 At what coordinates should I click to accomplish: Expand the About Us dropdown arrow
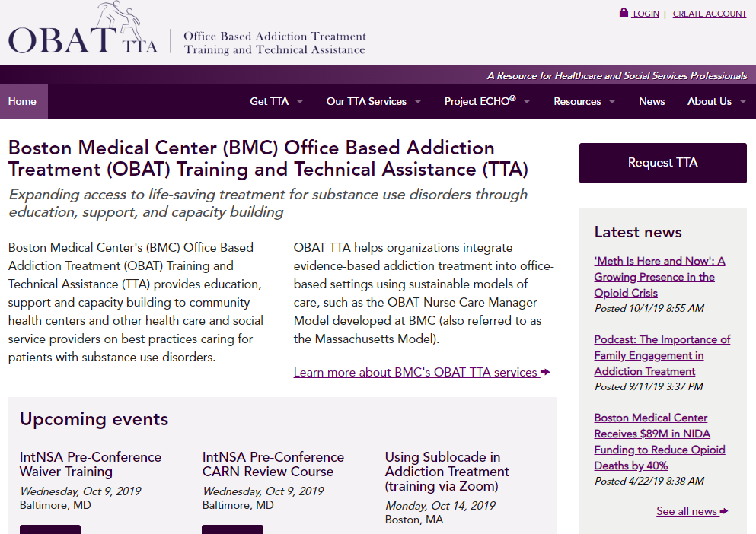(743, 102)
